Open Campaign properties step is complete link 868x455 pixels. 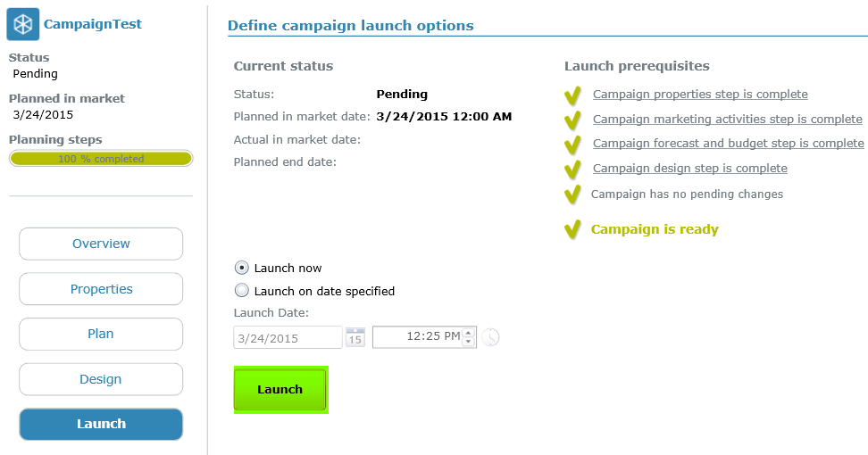click(x=700, y=95)
